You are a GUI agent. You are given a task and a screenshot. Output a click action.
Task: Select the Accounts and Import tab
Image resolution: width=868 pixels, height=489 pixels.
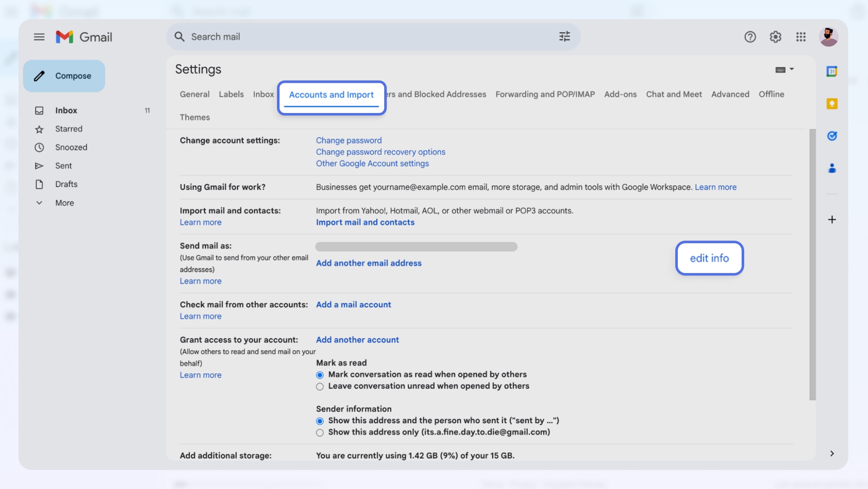(331, 95)
